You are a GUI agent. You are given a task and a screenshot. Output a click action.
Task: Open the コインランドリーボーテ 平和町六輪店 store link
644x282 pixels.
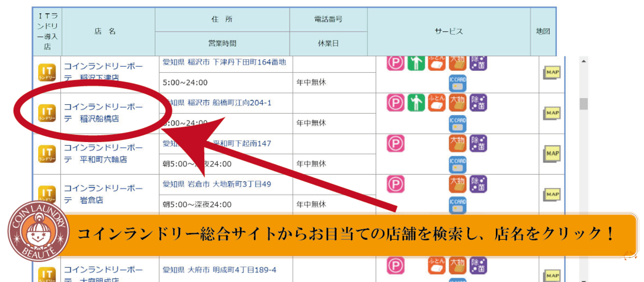pos(103,153)
